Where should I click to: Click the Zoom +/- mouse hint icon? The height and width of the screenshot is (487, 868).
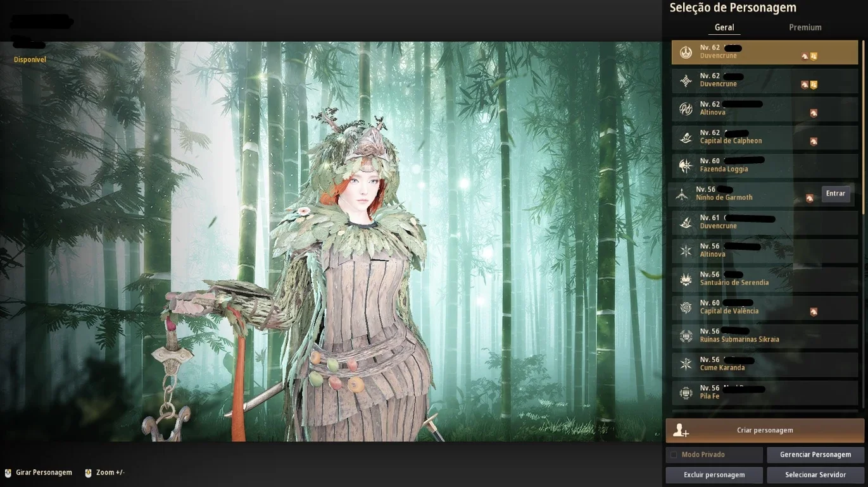(x=88, y=473)
